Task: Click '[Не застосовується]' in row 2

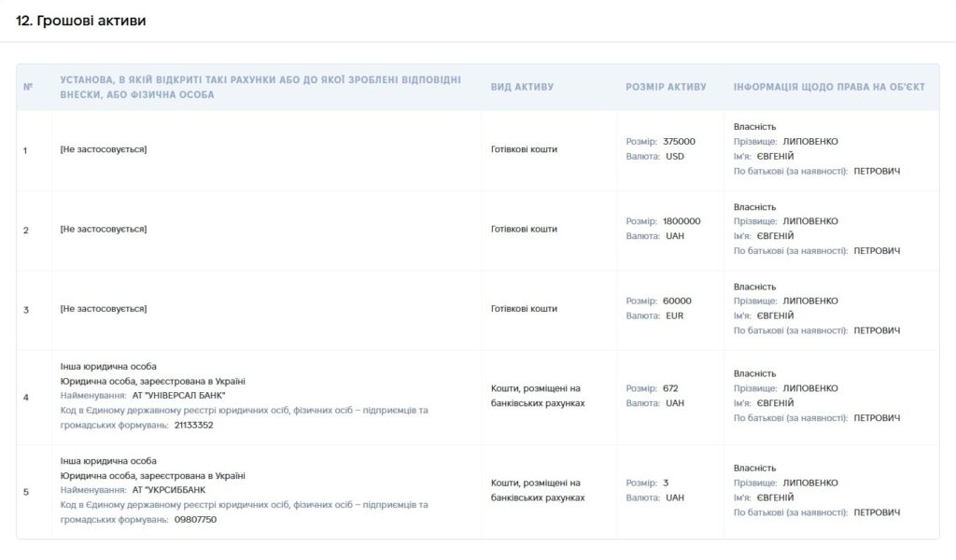Action: (x=103, y=229)
